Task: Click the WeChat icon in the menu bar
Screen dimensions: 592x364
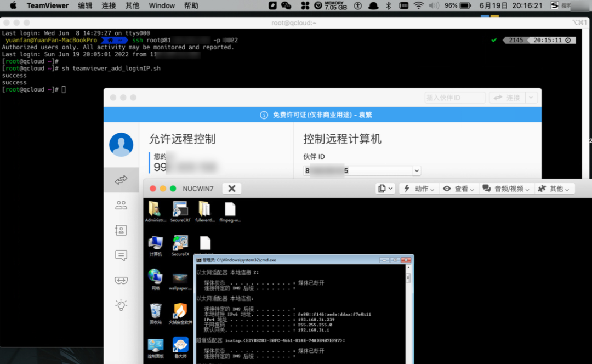Action: click(286, 5)
